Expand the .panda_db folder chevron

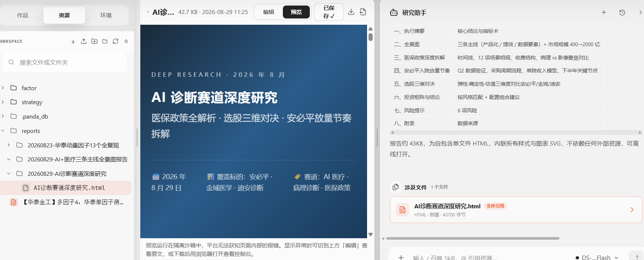pyautogui.click(x=3, y=116)
